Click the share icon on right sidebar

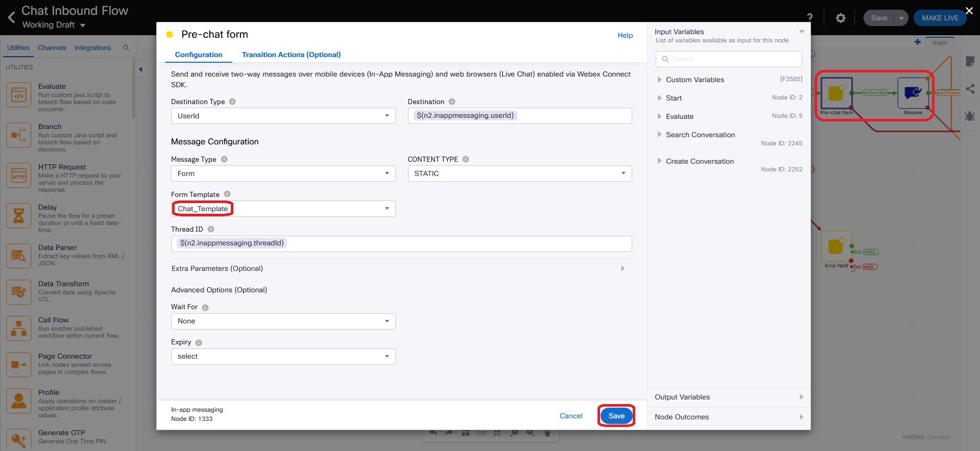[970, 89]
